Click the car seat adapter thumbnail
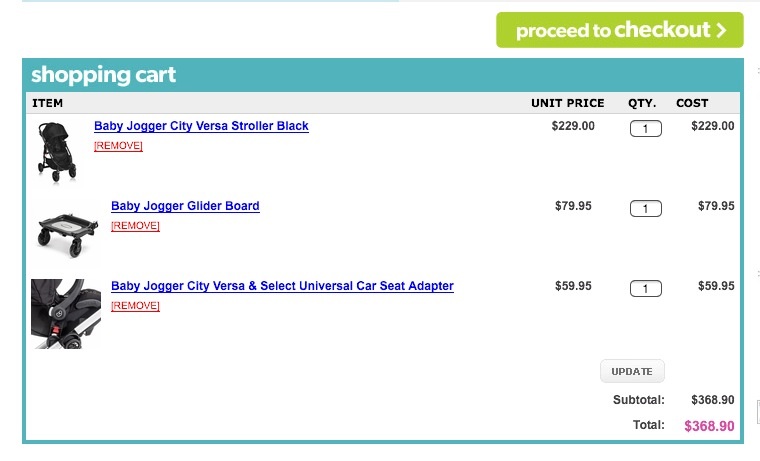 coord(66,314)
